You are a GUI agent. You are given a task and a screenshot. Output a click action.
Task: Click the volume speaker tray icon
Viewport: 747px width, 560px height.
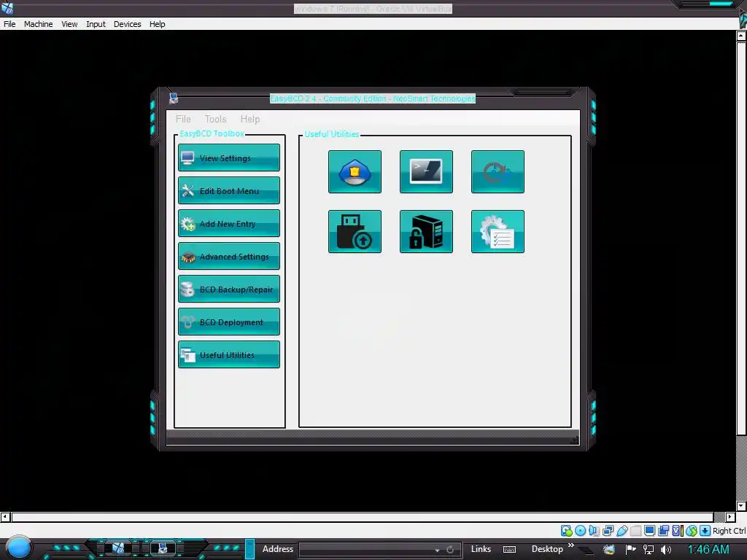tap(666, 550)
